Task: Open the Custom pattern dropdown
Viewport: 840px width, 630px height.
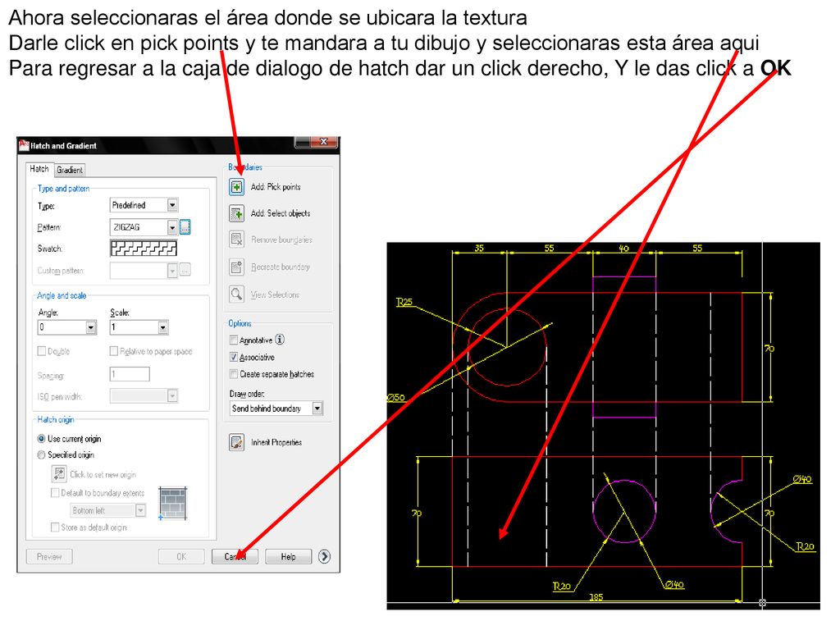Action: [172, 271]
